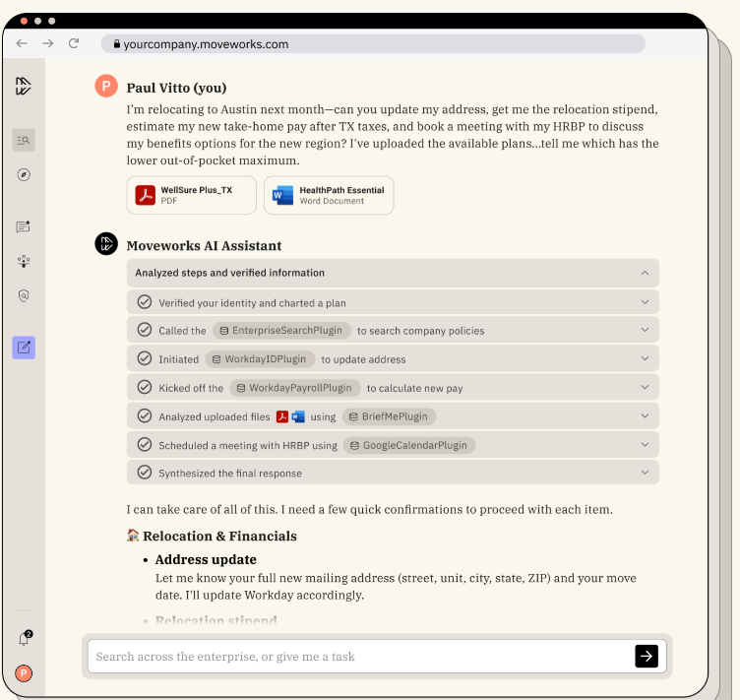The width and height of the screenshot is (740, 700).
Task: Open the HealthPath Essential Word document
Action: point(329,195)
